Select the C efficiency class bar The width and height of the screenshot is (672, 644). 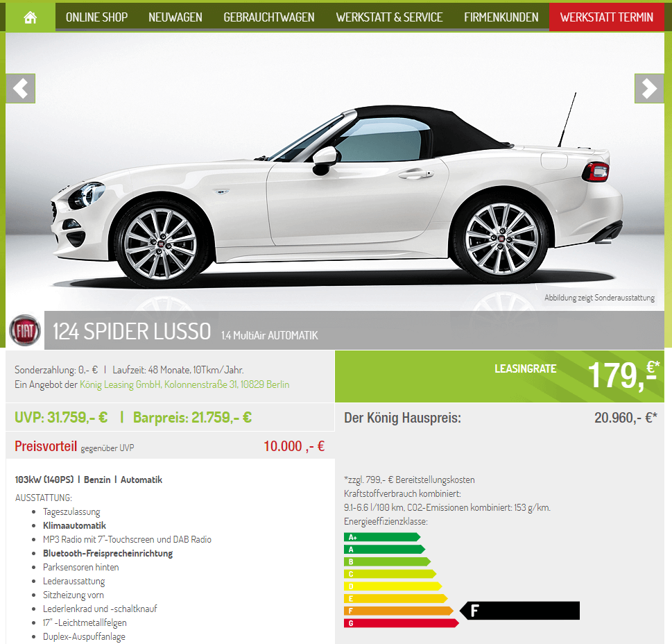(390, 574)
